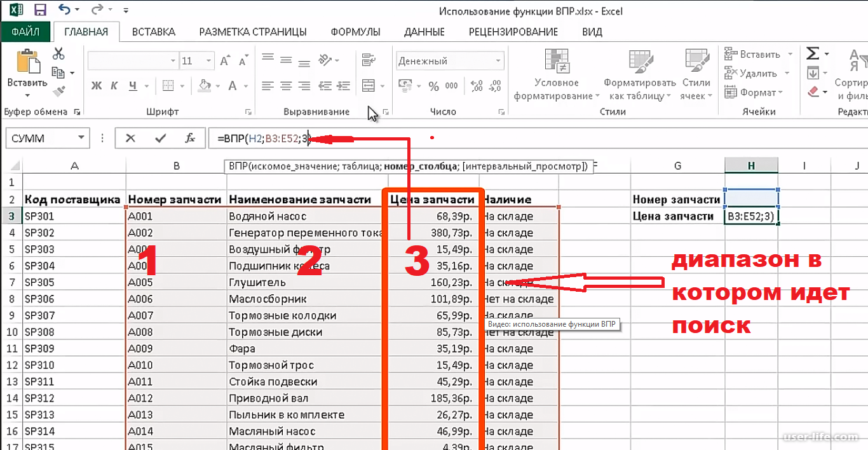The height and width of the screenshot is (450, 868).
Task: Select cell H2 next to Номер запчасти
Action: pos(751,199)
